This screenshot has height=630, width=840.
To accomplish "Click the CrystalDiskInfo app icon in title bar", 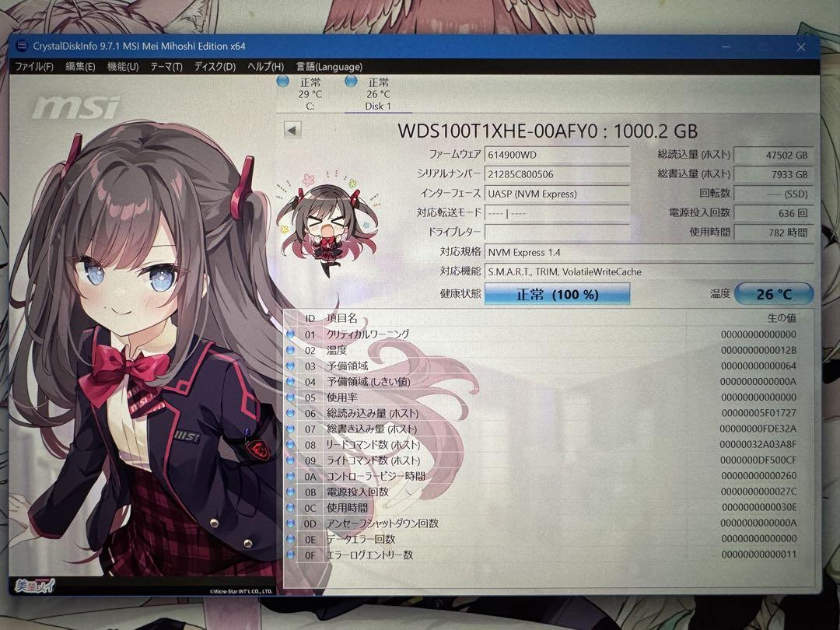I will tap(22, 46).
